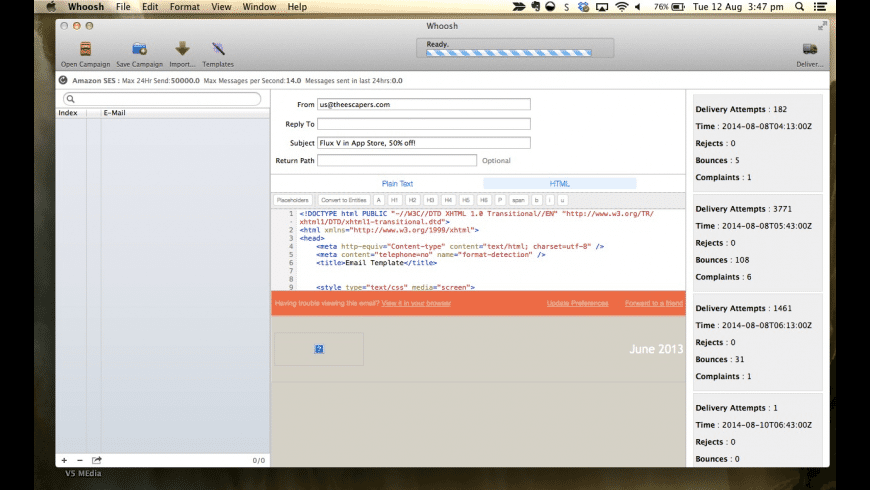Click the Evernote elephant menu bar icon

[x=535, y=7]
